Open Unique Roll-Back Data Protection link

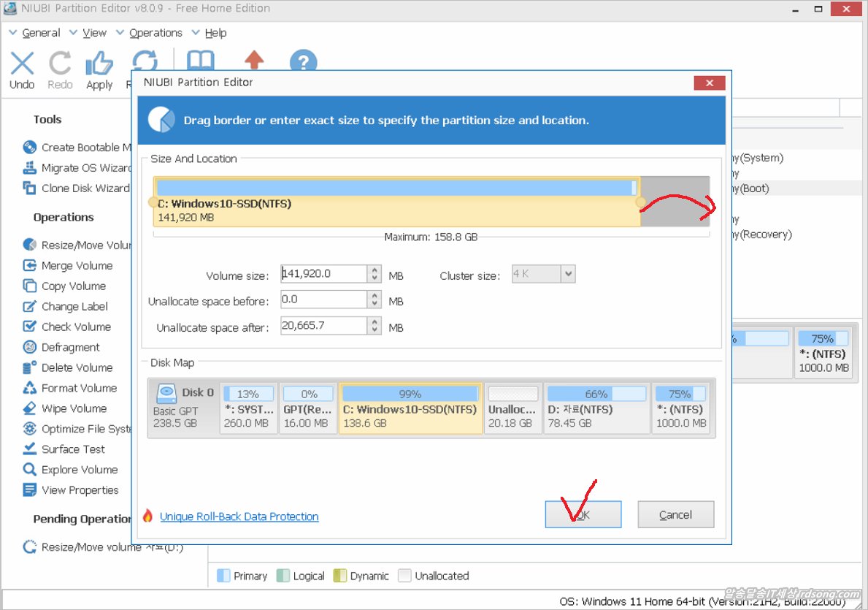[x=239, y=516]
